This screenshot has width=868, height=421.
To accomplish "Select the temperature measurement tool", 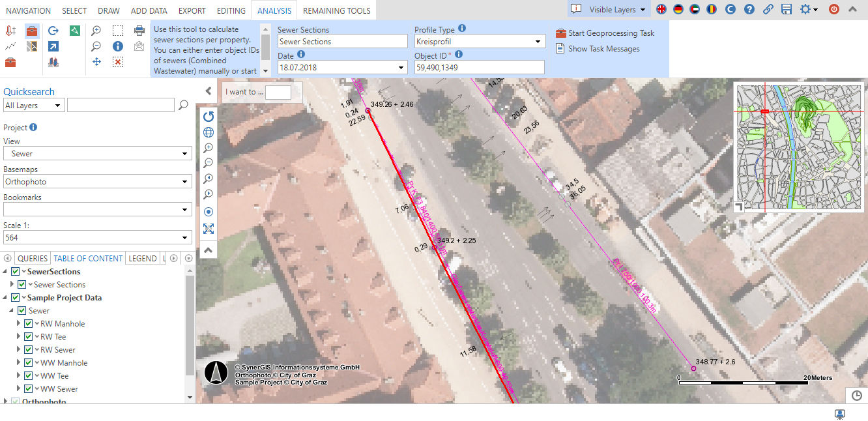I will [x=11, y=31].
